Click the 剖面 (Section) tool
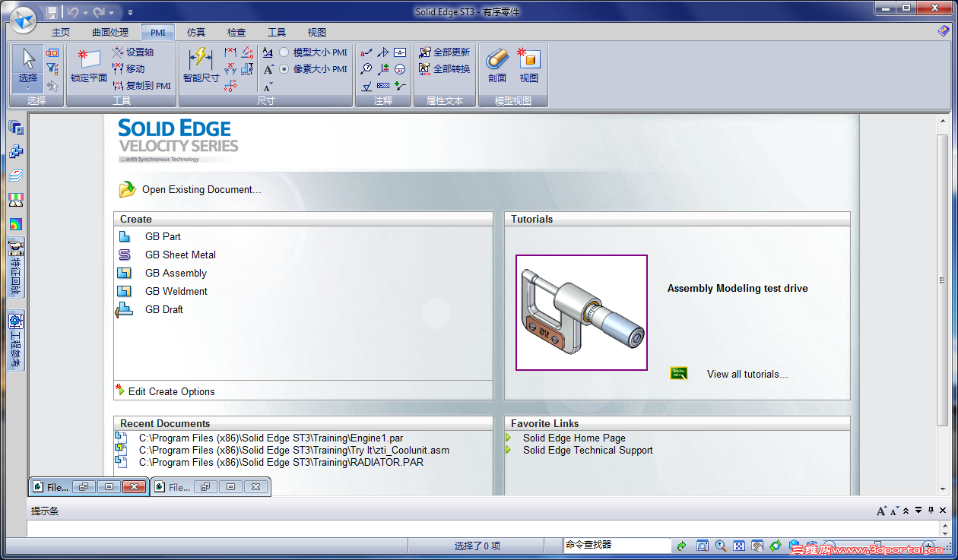Viewport: 958px width, 560px height. pos(497,66)
